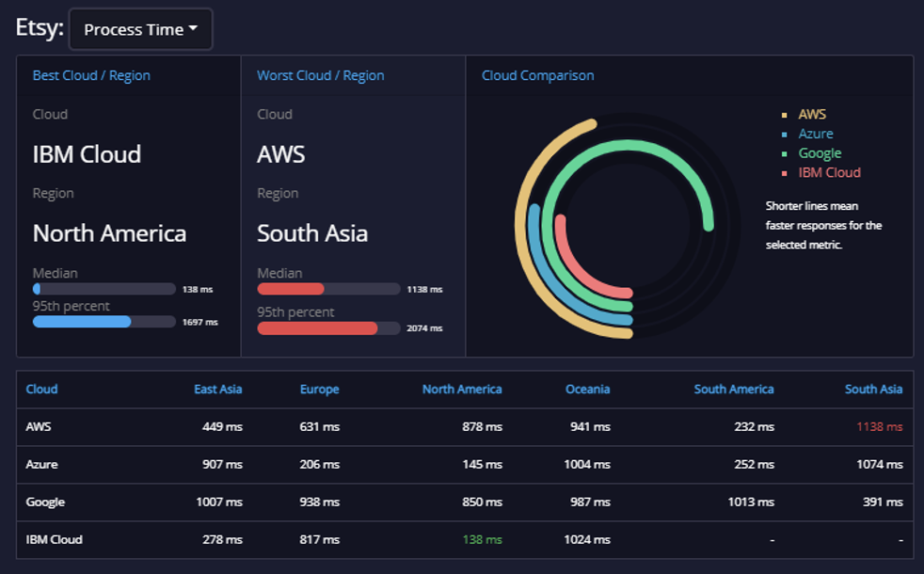Viewport: 924px width, 574px height.
Task: Select the Azure row label in table
Action: coord(41,465)
